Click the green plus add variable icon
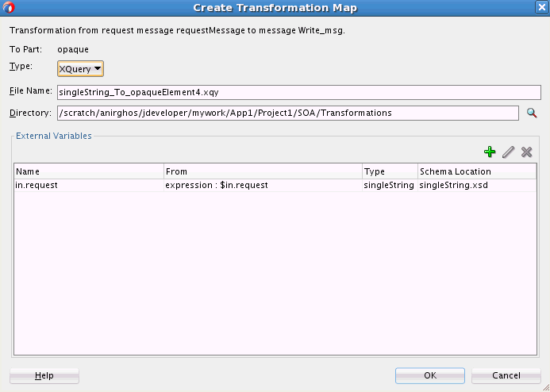The image size is (550, 392). point(490,152)
